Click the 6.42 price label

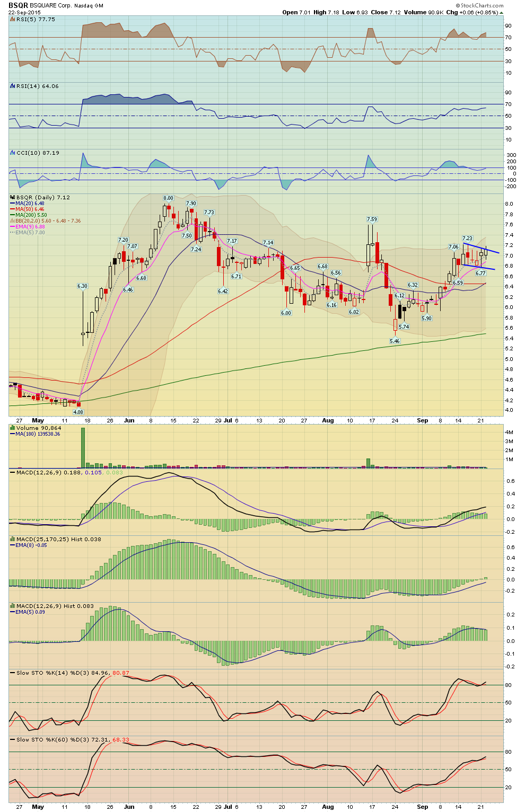click(x=223, y=292)
